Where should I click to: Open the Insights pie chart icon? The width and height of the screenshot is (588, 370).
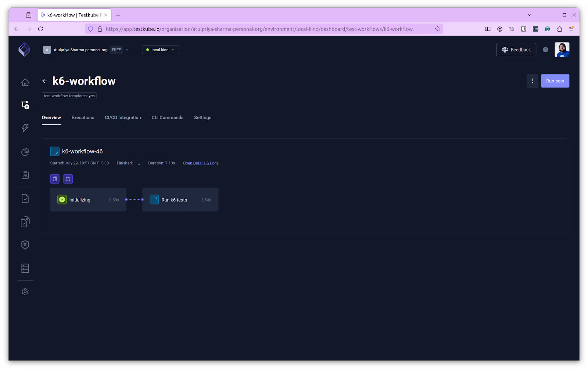(x=25, y=152)
